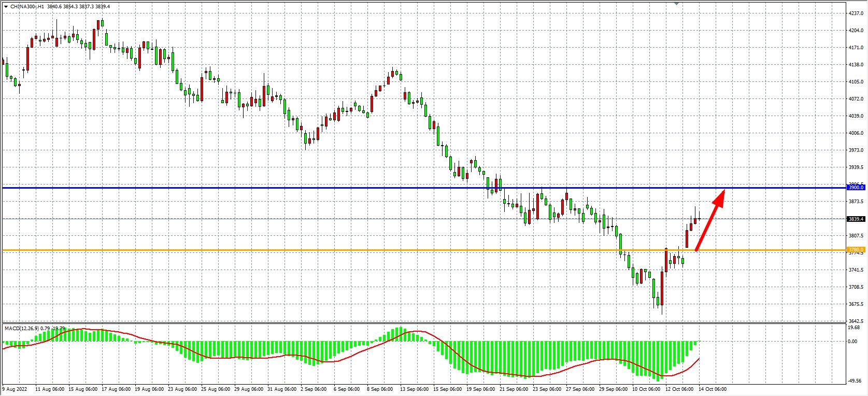Click the blue 3900.0 price label
The height and width of the screenshot is (396, 868).
pyautogui.click(x=856, y=187)
